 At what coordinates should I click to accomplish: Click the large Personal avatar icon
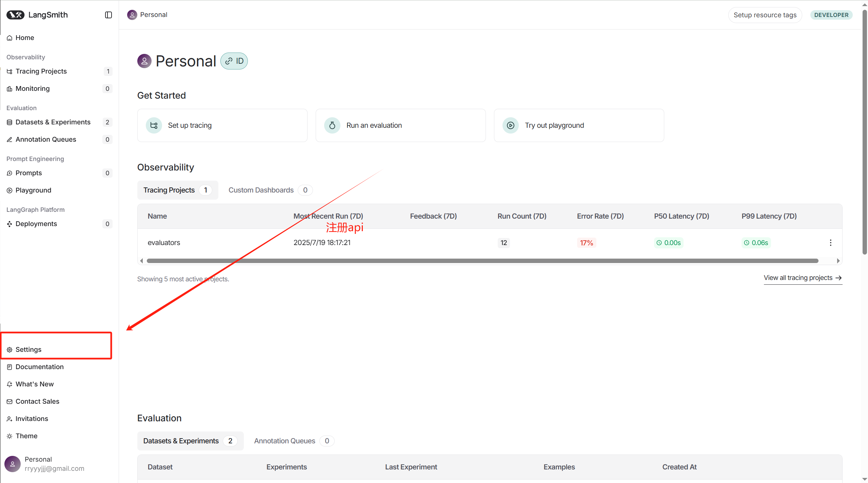(144, 61)
